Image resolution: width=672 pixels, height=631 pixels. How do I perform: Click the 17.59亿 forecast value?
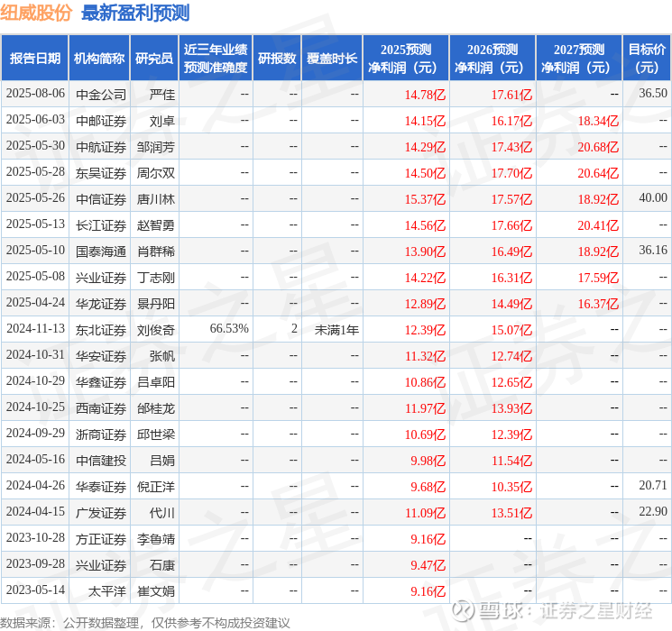pos(598,278)
